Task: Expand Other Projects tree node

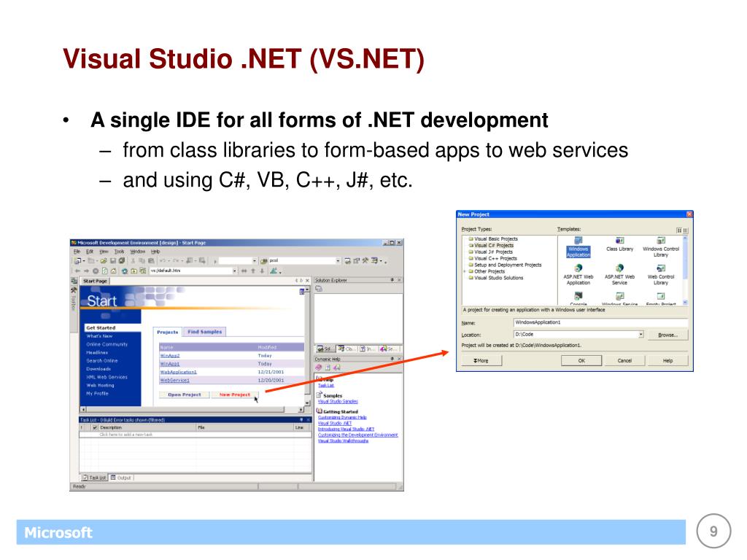Action: point(465,271)
